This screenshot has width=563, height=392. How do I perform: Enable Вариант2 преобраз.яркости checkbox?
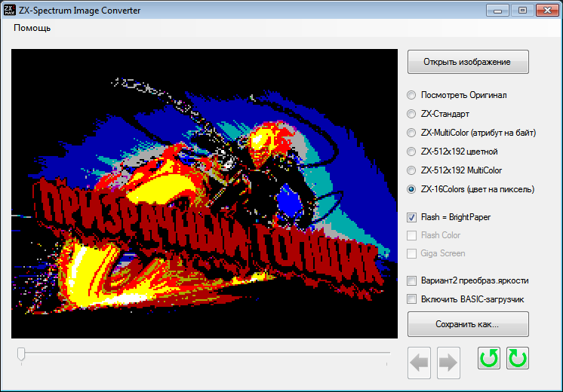[x=411, y=280]
